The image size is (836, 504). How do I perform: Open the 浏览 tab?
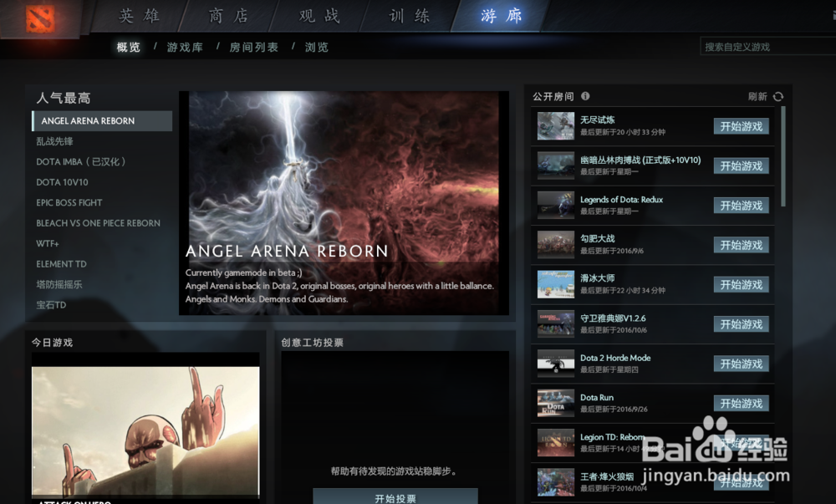point(316,48)
